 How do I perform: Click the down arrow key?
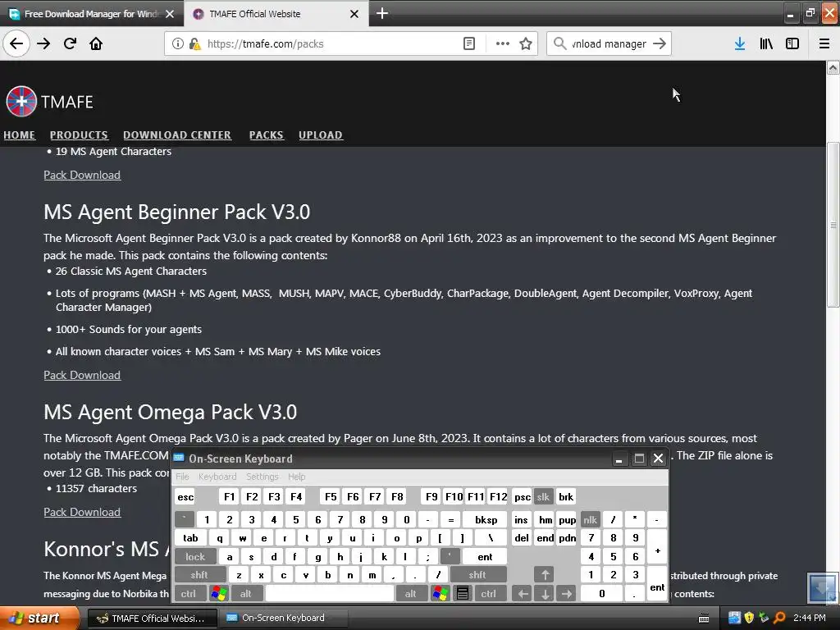[545, 593]
